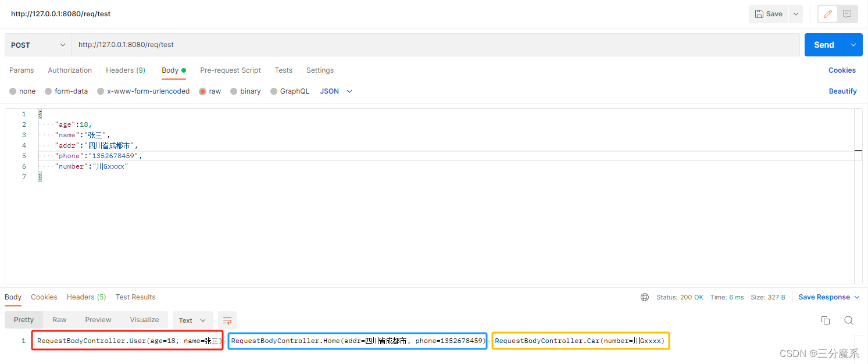Switch to the Headers (9) tab
This screenshot has height=364, width=868.
126,70
